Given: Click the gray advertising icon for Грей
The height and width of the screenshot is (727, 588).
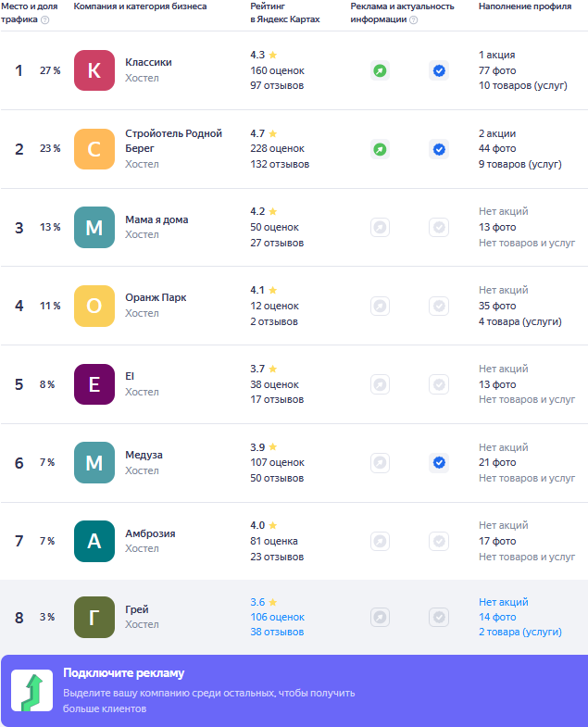Looking at the screenshot, I should (x=380, y=617).
